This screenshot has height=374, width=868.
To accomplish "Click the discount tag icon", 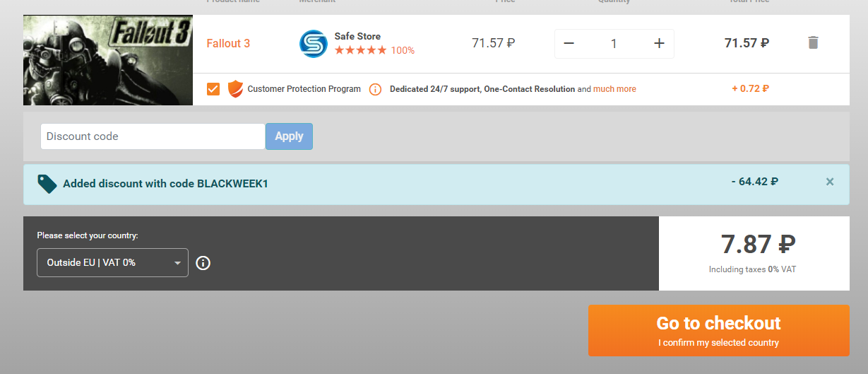I will click(47, 184).
